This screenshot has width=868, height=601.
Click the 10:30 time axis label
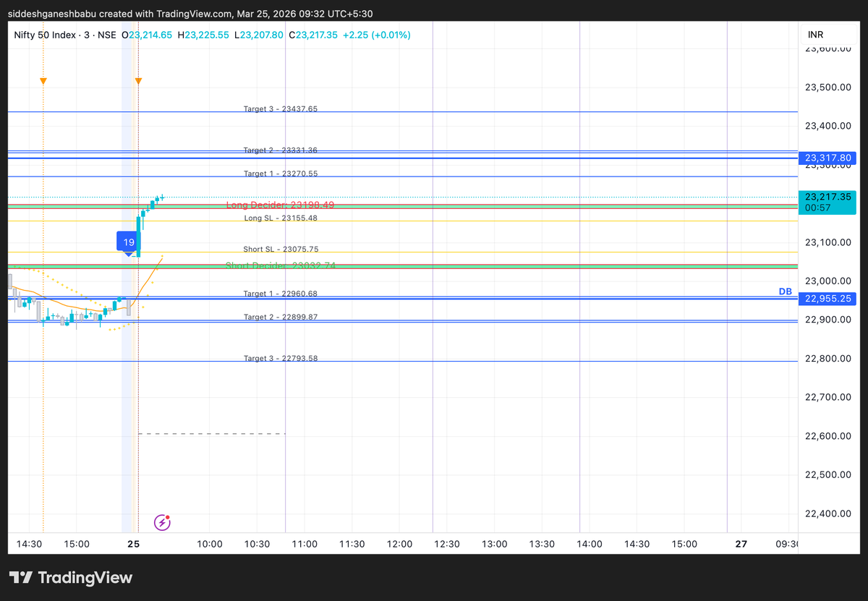point(257,544)
